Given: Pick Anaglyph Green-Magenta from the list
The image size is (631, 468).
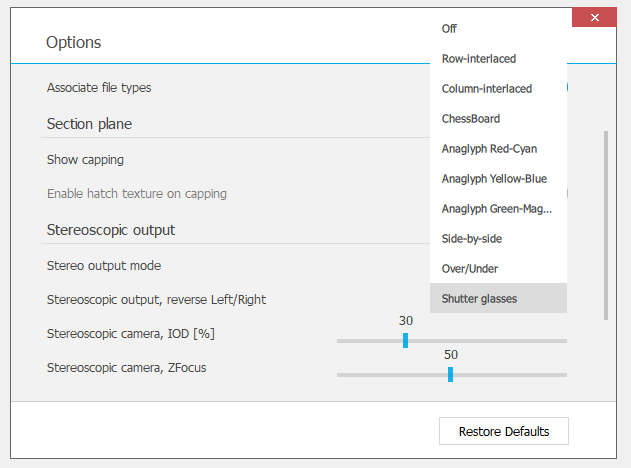Looking at the screenshot, I should tap(497, 209).
